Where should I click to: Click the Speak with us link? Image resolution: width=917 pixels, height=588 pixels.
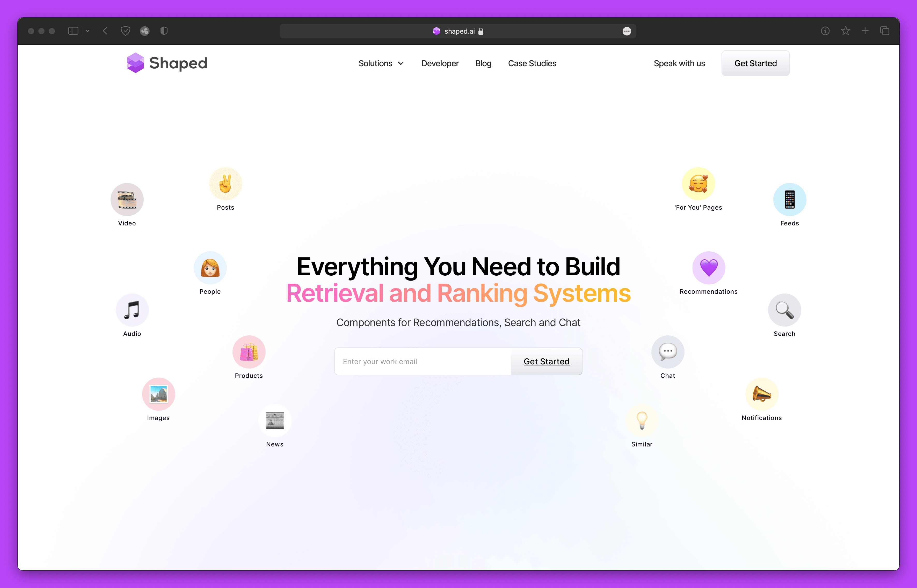point(680,63)
